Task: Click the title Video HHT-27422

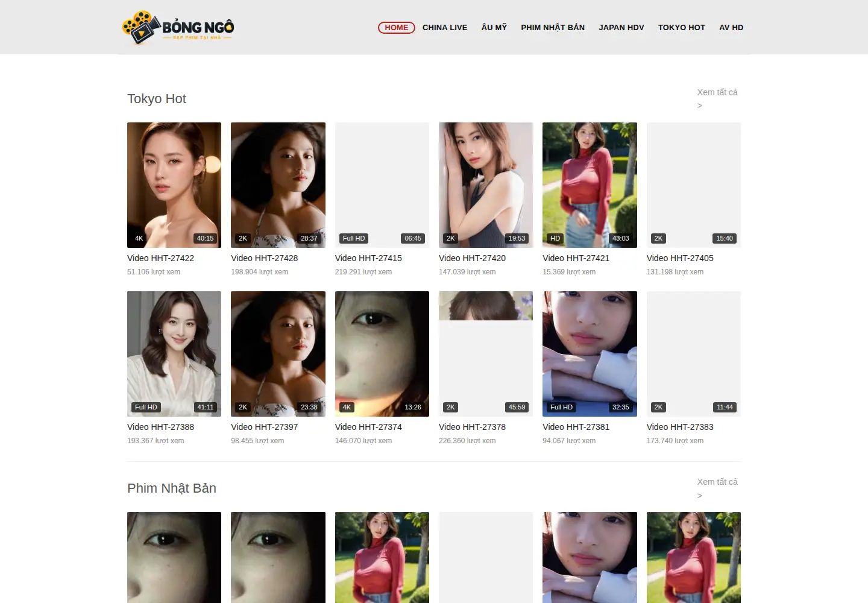Action: (160, 258)
